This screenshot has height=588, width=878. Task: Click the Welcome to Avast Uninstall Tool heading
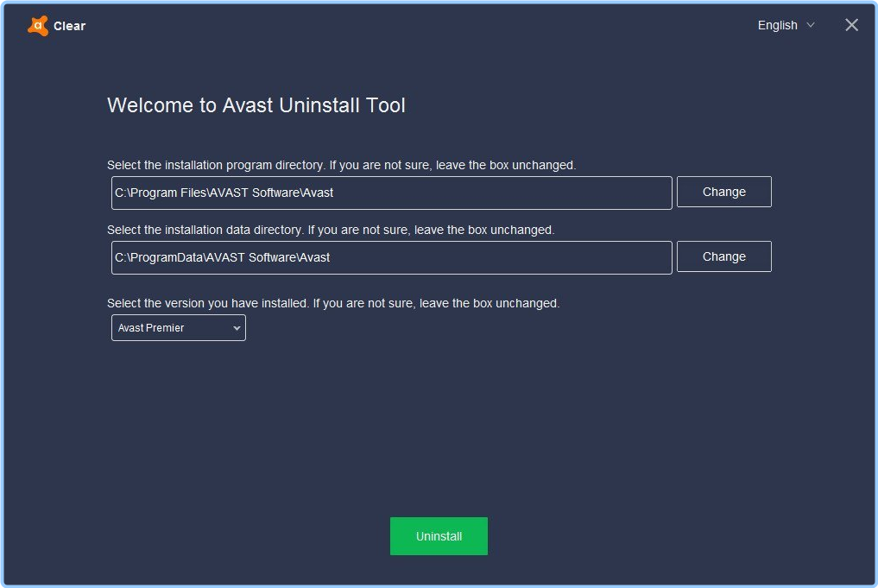[256, 105]
